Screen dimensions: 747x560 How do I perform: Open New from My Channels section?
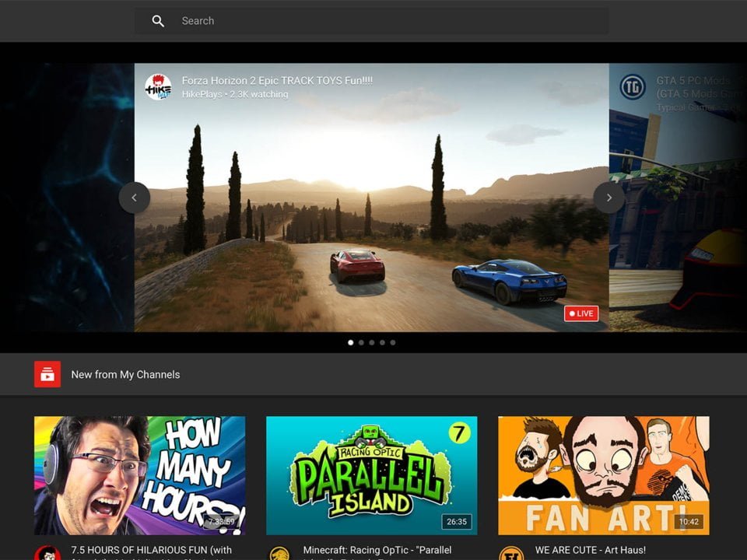click(125, 375)
